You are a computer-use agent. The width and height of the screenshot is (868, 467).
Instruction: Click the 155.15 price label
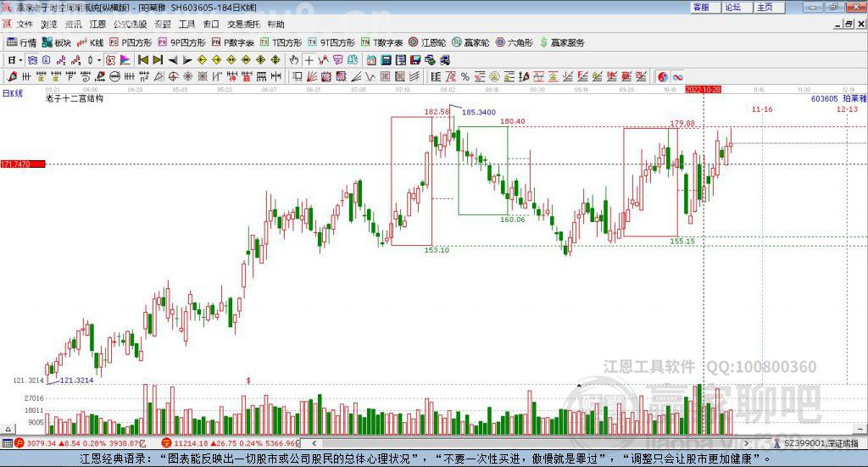[682, 242]
